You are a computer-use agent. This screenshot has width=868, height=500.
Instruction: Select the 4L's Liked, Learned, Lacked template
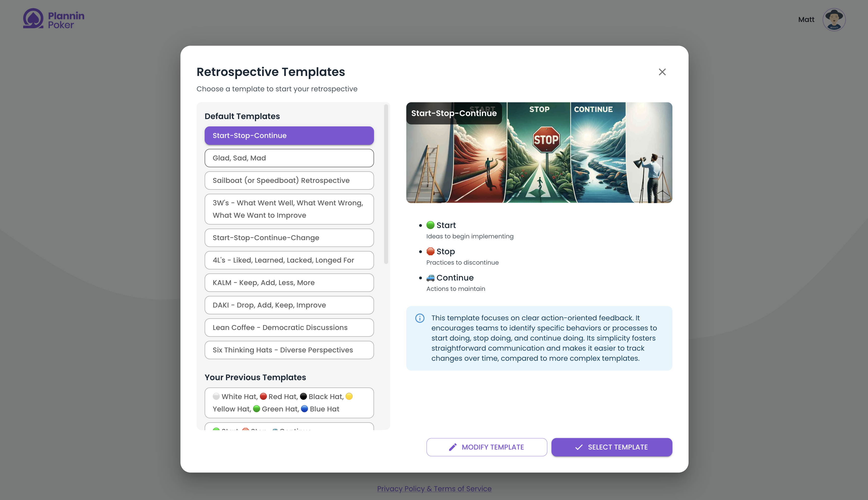pos(289,260)
